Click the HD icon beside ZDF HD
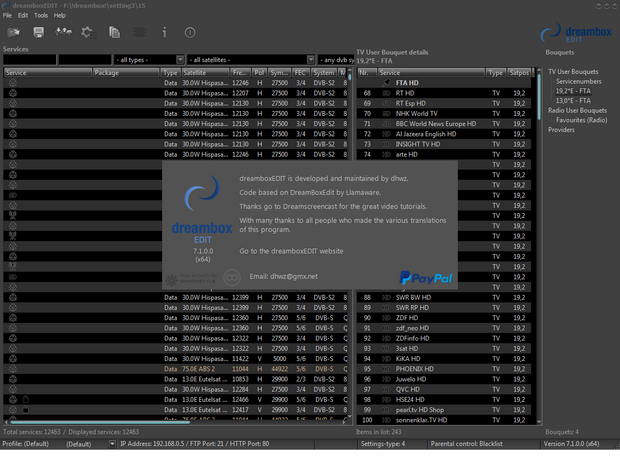Screen dimensions: 620x465 pos(386,318)
